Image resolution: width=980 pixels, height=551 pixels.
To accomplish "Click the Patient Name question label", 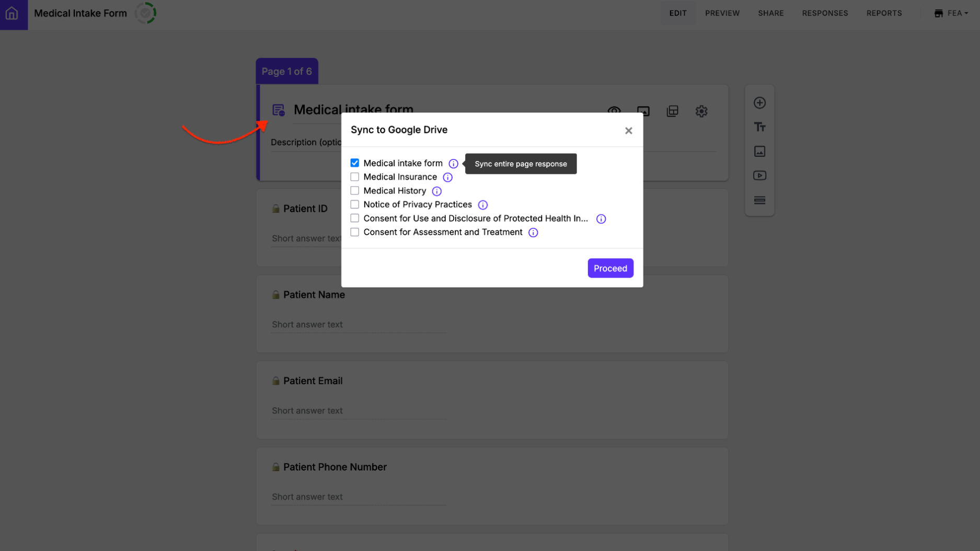I will click(314, 295).
